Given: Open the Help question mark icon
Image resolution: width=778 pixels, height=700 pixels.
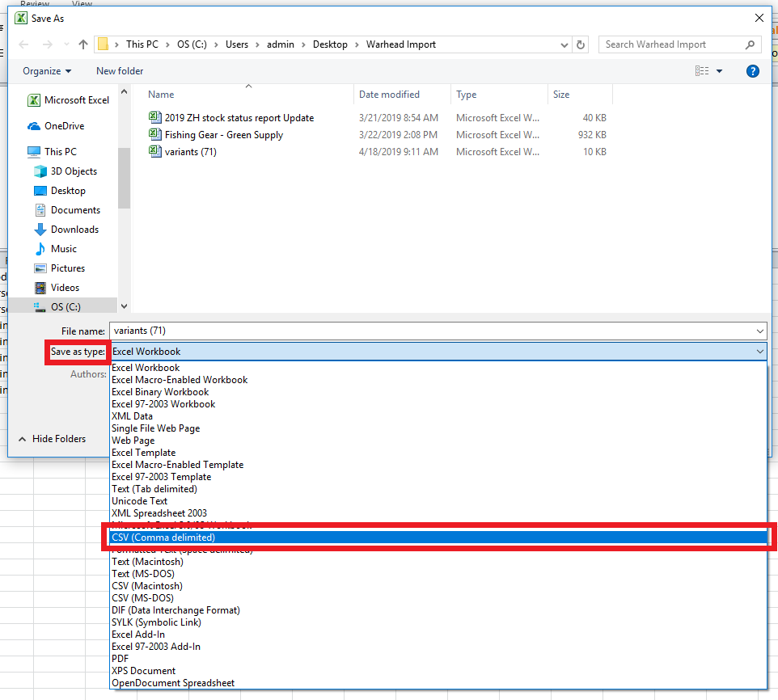Looking at the screenshot, I should tap(752, 71).
